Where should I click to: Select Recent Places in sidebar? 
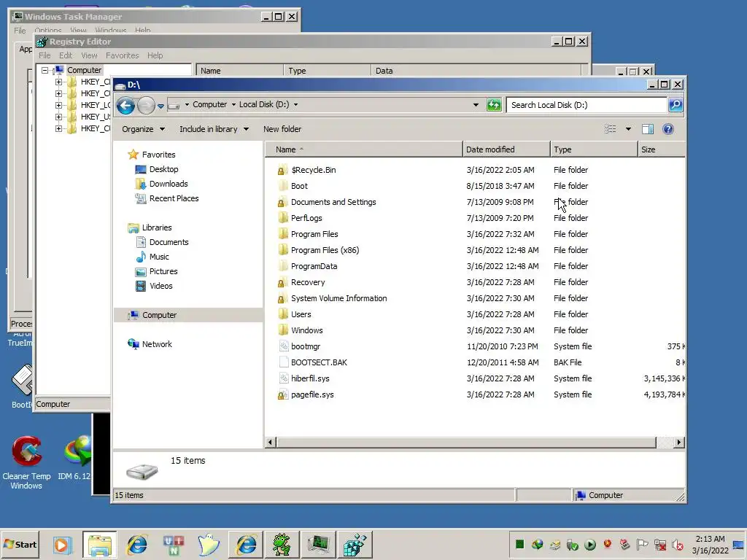tap(174, 198)
